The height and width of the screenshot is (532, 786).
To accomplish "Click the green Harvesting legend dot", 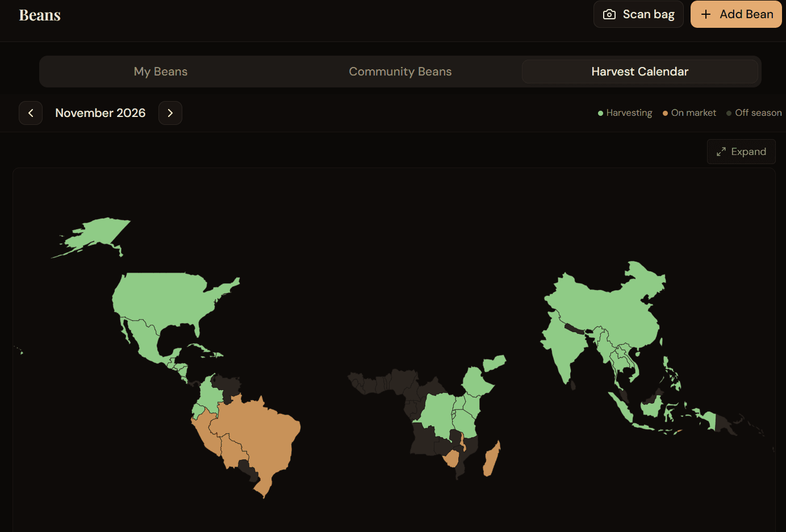I will click(600, 114).
